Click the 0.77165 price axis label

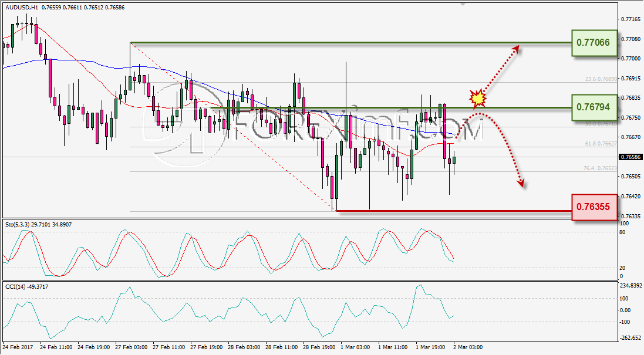[630, 19]
